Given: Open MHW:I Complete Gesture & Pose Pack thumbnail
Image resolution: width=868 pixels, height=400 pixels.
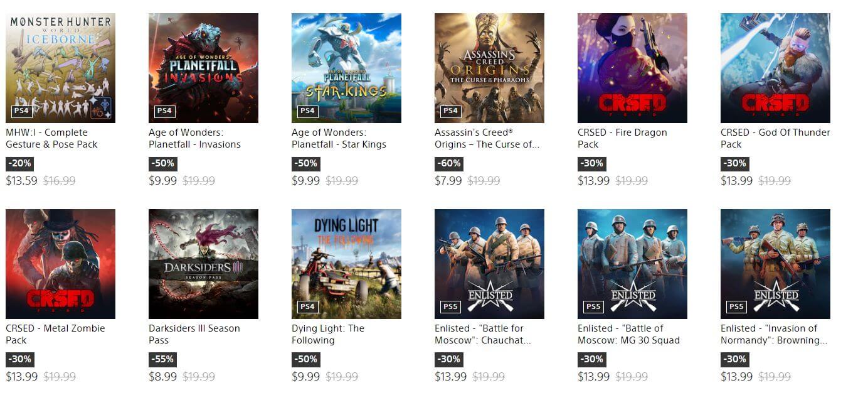Looking at the screenshot, I should (x=60, y=68).
